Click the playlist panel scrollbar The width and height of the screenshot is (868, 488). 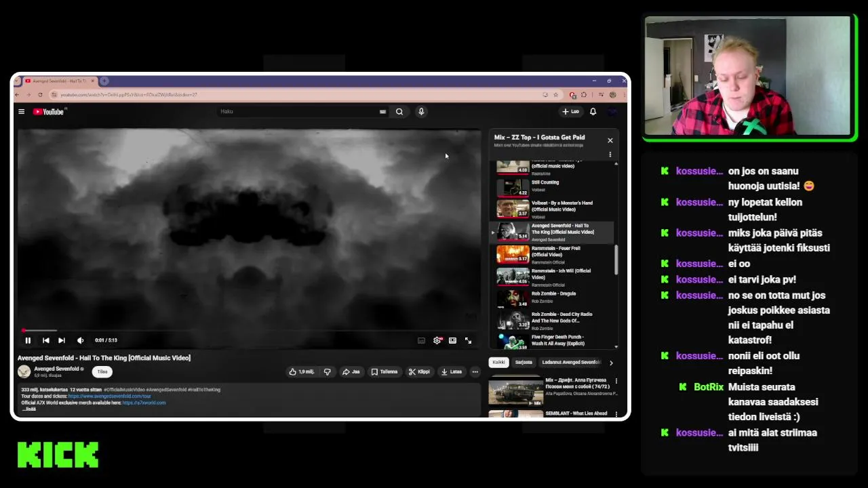616,260
